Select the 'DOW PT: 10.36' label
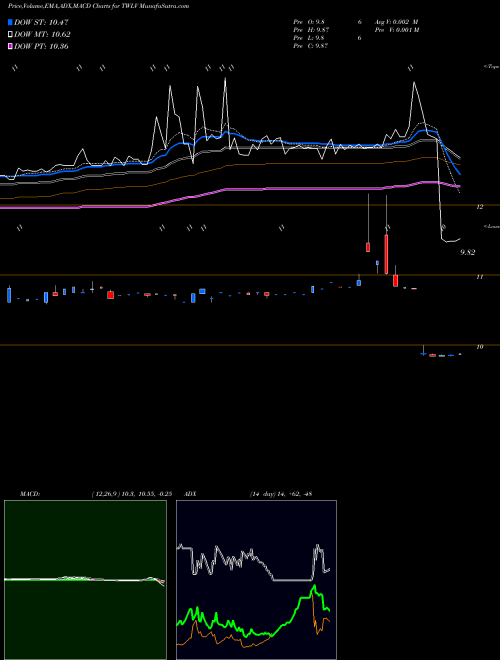 (x=41, y=46)
